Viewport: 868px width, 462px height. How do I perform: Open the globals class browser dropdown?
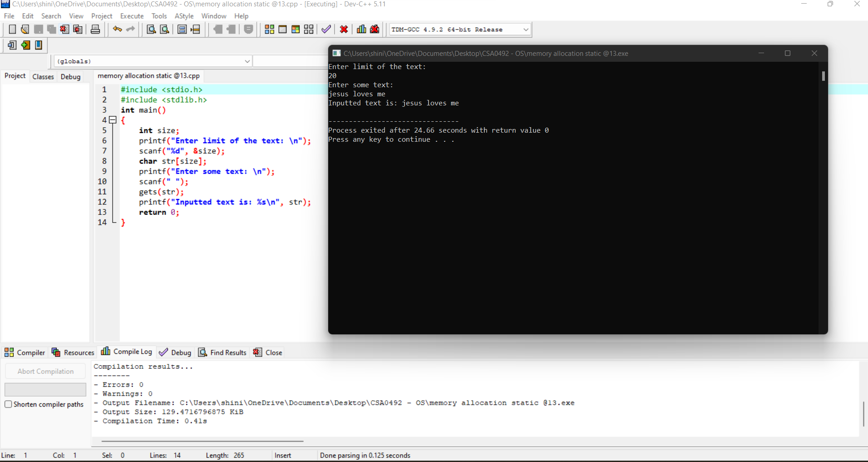coord(247,61)
